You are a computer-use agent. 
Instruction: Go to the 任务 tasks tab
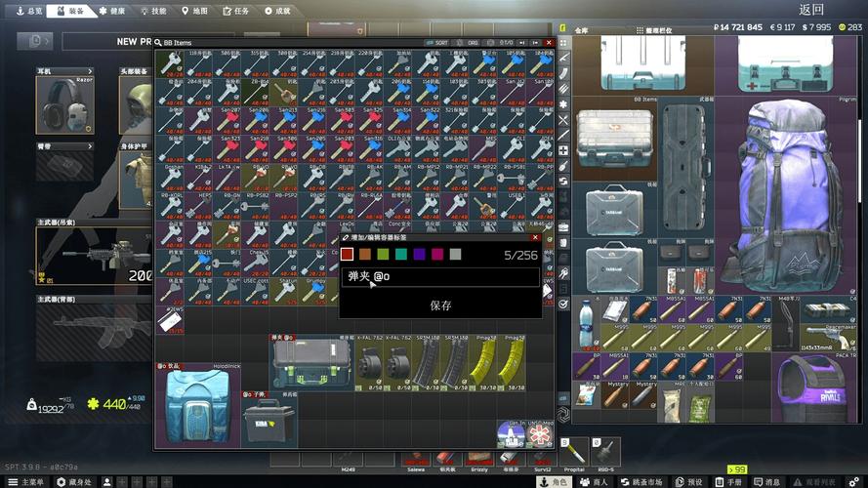click(236, 11)
